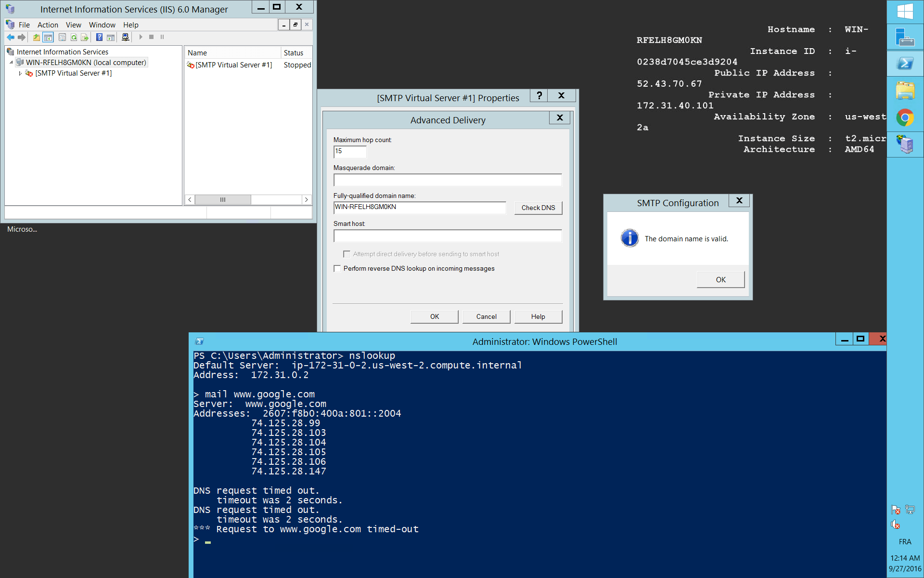Viewport: 924px width, 578px height.
Task: Switch to IIS Manager via taskbar icon
Action: point(905,144)
